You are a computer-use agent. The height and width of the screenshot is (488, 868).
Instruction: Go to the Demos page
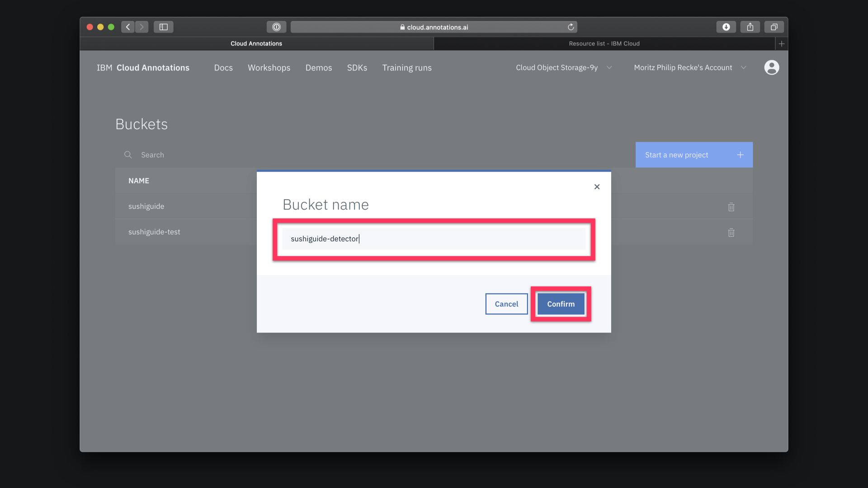(x=319, y=68)
